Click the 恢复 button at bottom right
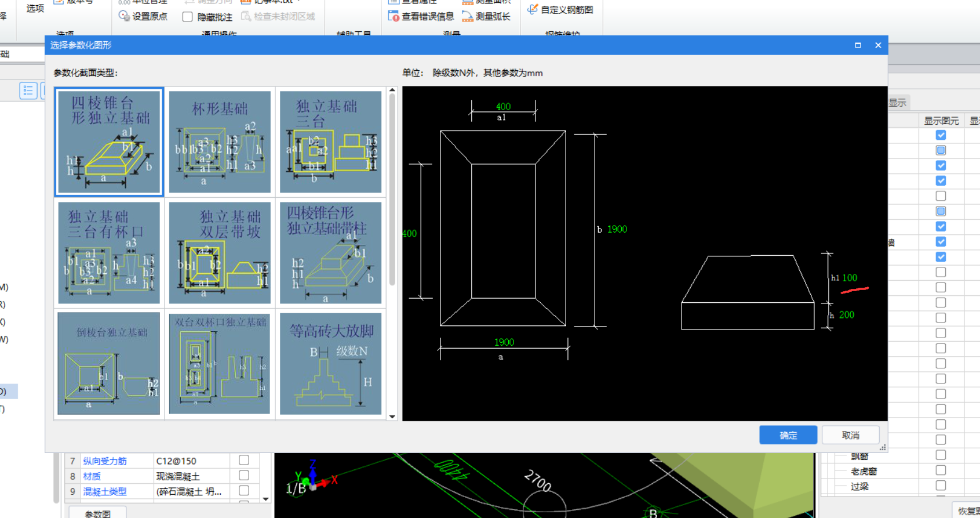 tap(968, 511)
